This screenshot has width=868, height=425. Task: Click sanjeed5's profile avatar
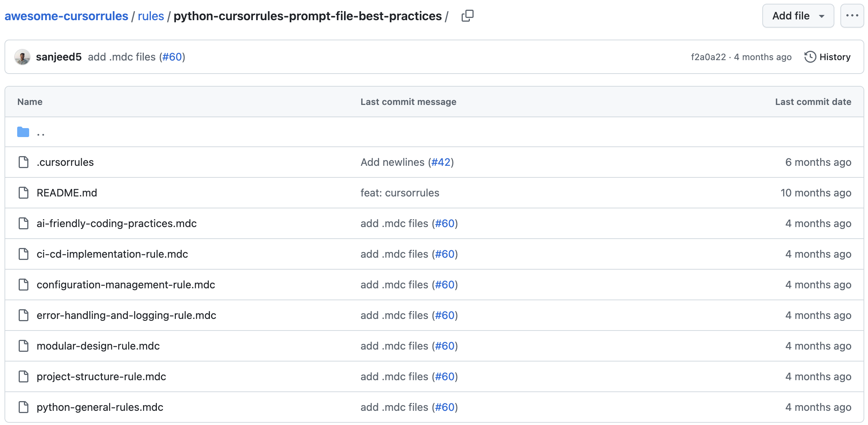pos(23,57)
